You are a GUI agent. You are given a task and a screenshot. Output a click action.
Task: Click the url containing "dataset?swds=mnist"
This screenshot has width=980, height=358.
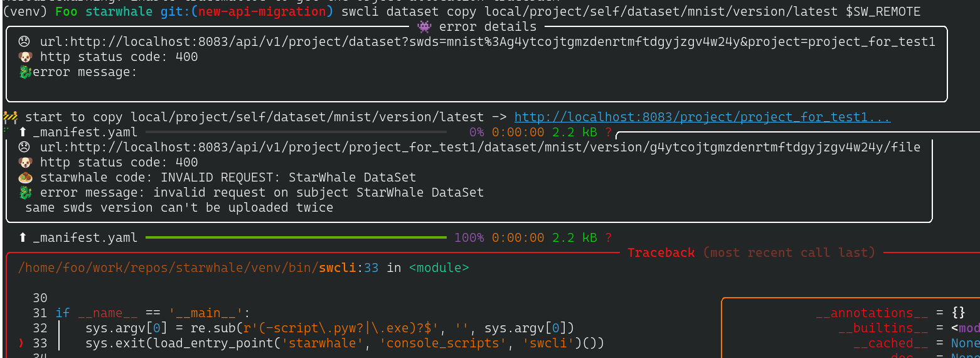tap(487, 42)
